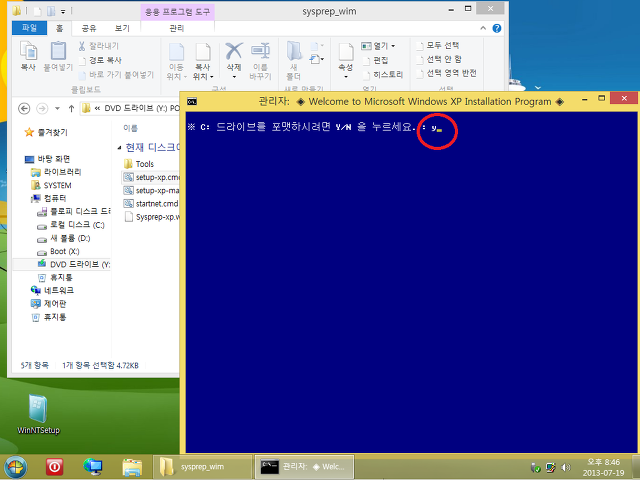Switch to the Manage tab
The height and width of the screenshot is (480, 640).
(x=177, y=28)
